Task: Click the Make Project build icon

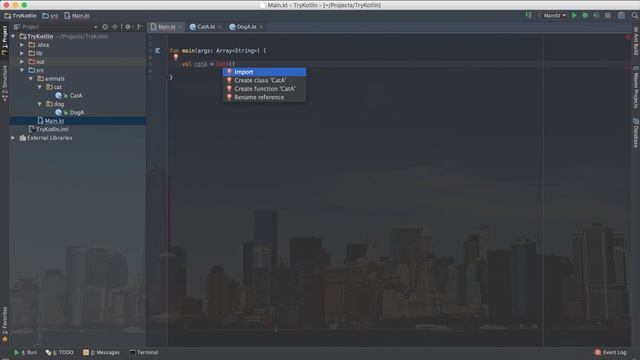Action: tap(529, 16)
